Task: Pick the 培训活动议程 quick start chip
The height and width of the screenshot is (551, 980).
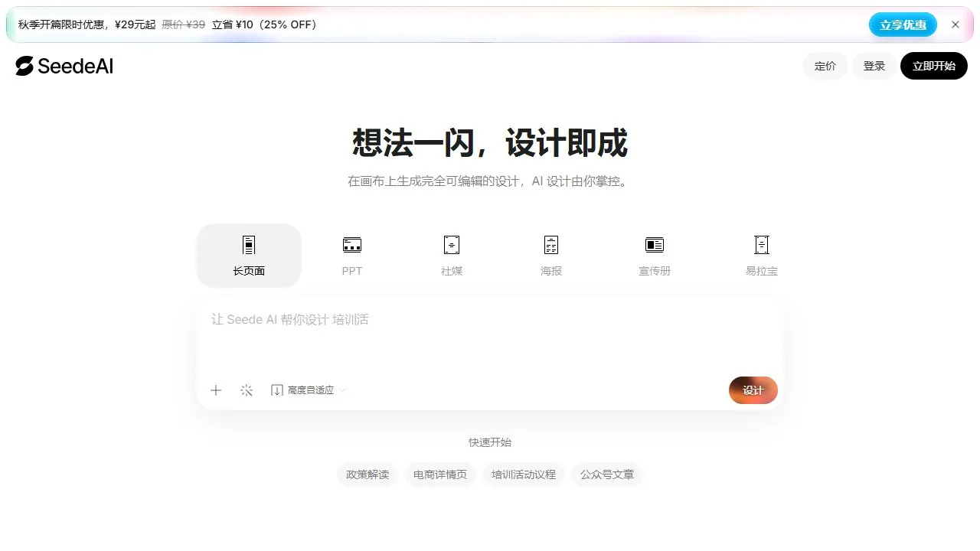Action: point(524,474)
